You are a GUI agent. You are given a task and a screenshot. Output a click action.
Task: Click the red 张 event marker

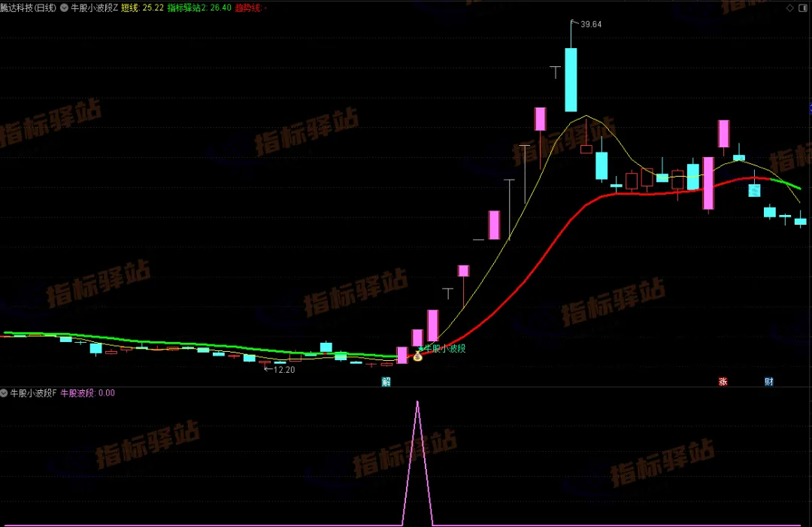pyautogui.click(x=723, y=382)
